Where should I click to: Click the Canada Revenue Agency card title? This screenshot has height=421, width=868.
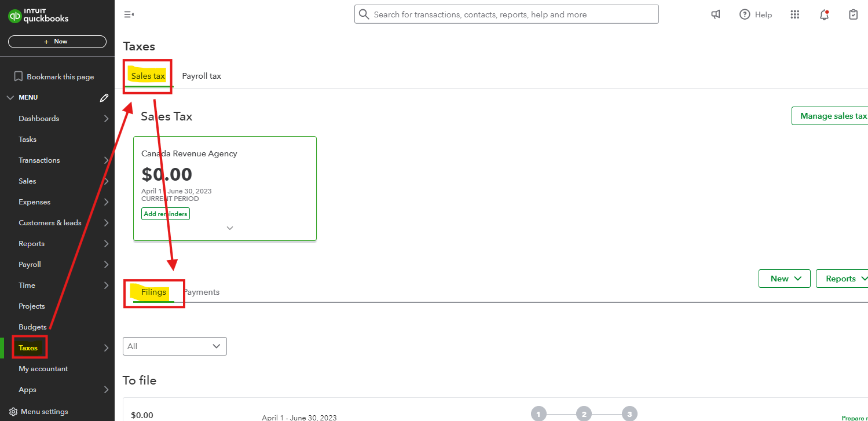click(189, 153)
